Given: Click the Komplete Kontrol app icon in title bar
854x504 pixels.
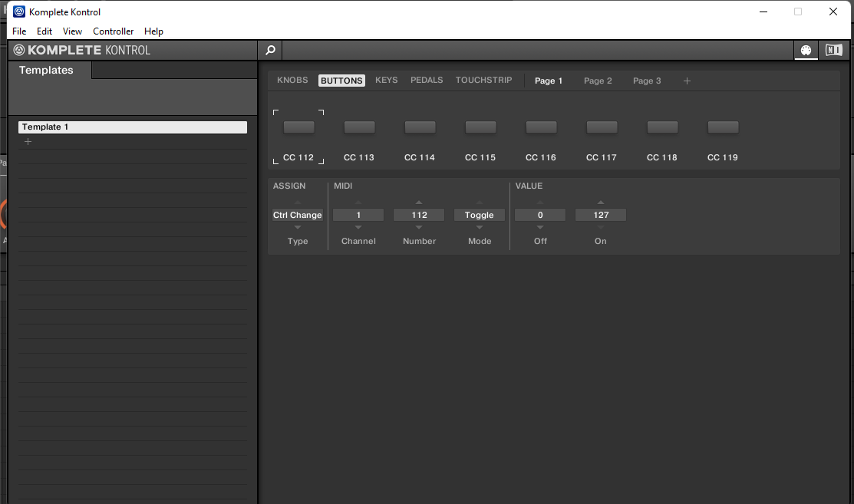Looking at the screenshot, I should 19,12.
